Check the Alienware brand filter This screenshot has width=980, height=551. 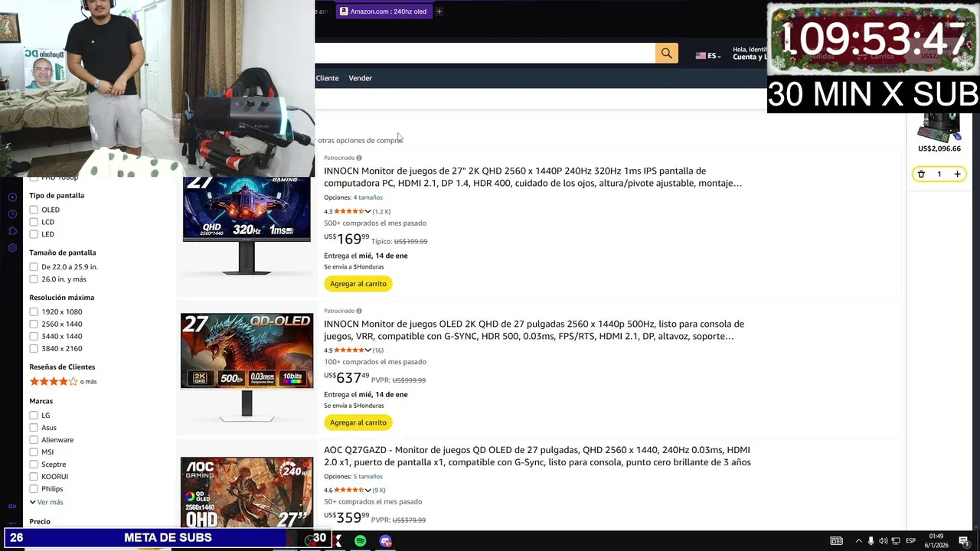[x=34, y=440]
